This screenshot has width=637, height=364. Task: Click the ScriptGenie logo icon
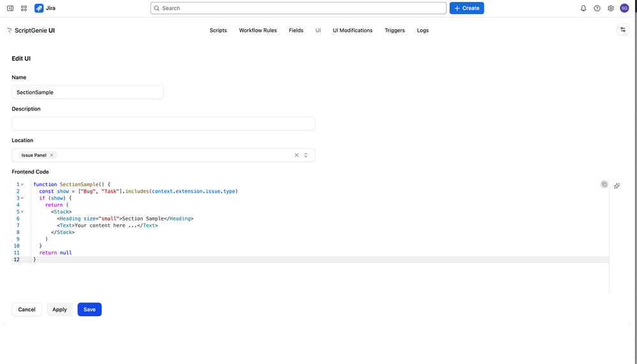10,31
